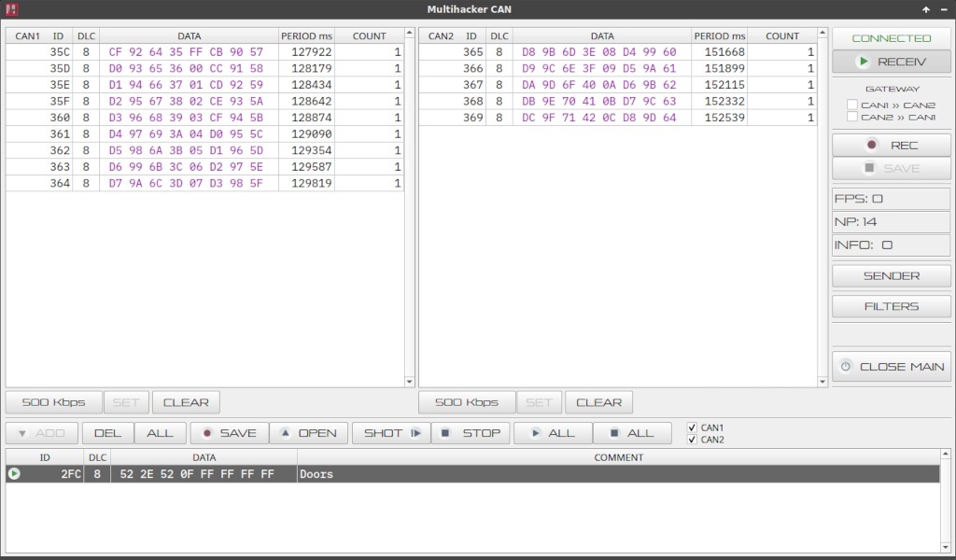Play the 2FC Doors message row
Viewport: 956px width, 560px height.
pyautogui.click(x=14, y=474)
